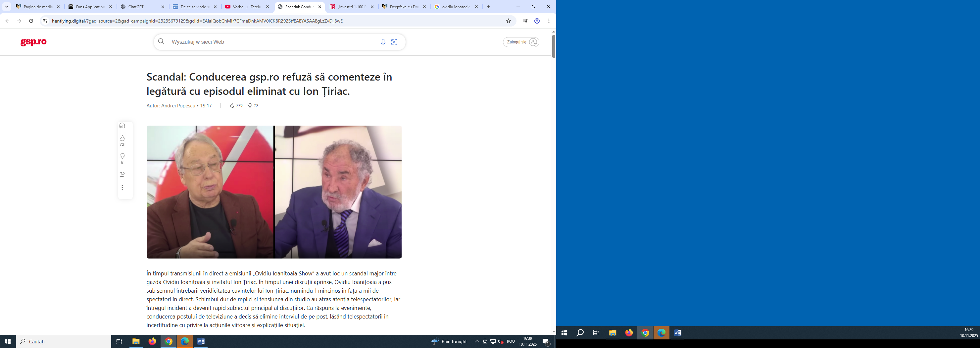Open the three-dot more options in sidebar
This screenshot has width=980, height=348.
(x=122, y=188)
